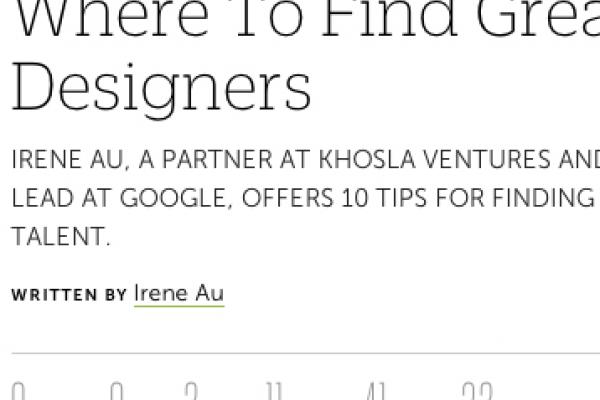The height and width of the screenshot is (400, 600).
Task: Click the 'WRITTEN BY' byline label
Action: pos(69,295)
